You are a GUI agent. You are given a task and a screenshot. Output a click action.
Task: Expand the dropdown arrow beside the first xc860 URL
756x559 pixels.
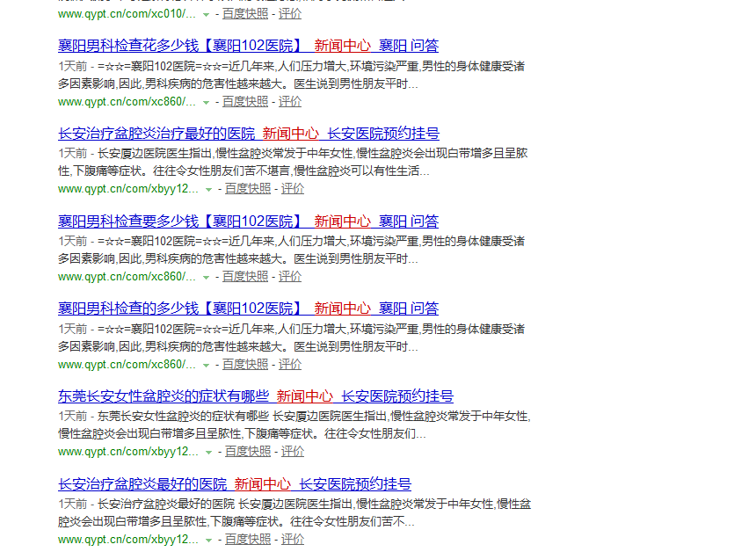207,101
